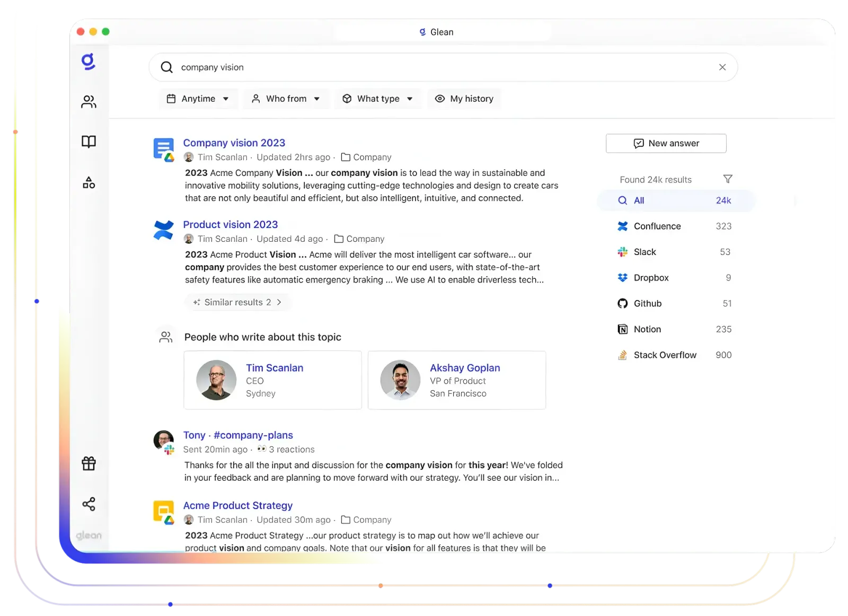This screenshot has height=616, width=848.
Task: Clear the search query with X
Action: click(722, 67)
